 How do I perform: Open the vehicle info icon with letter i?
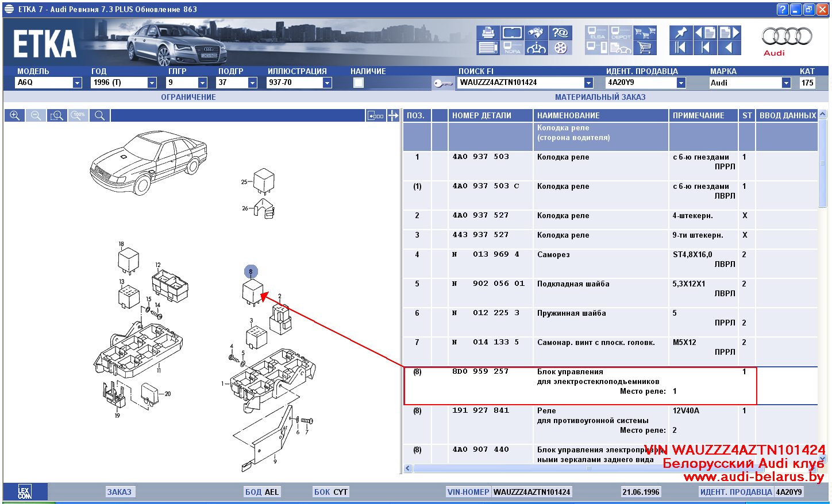[x=536, y=48]
